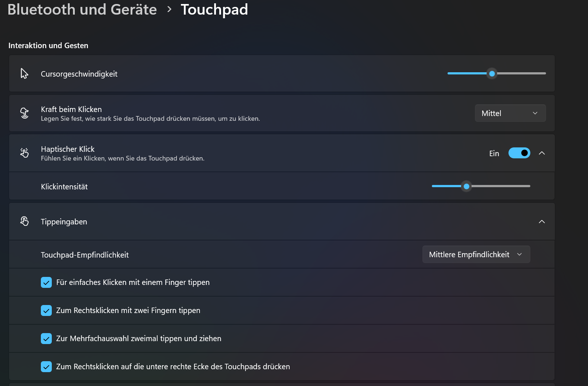
Task: Click the breadcrumb chevron separator arrow
Action: 169,9
